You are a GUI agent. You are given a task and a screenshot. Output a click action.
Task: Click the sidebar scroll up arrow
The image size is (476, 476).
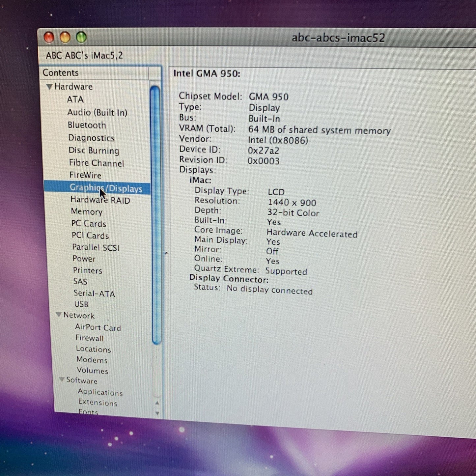tap(157, 403)
